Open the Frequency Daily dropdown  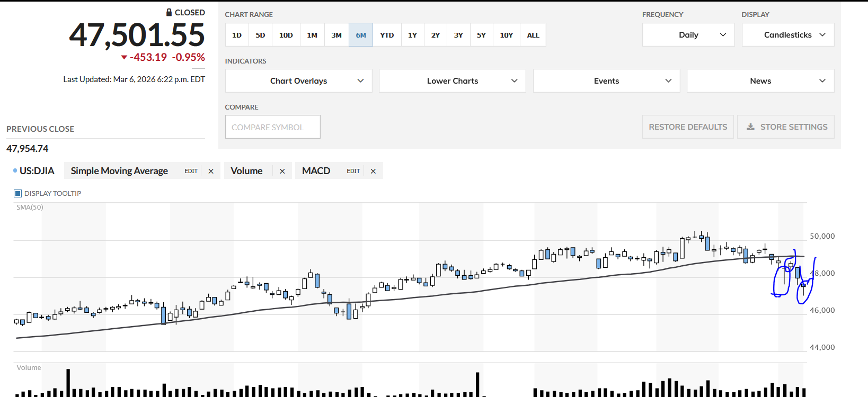pyautogui.click(x=688, y=34)
